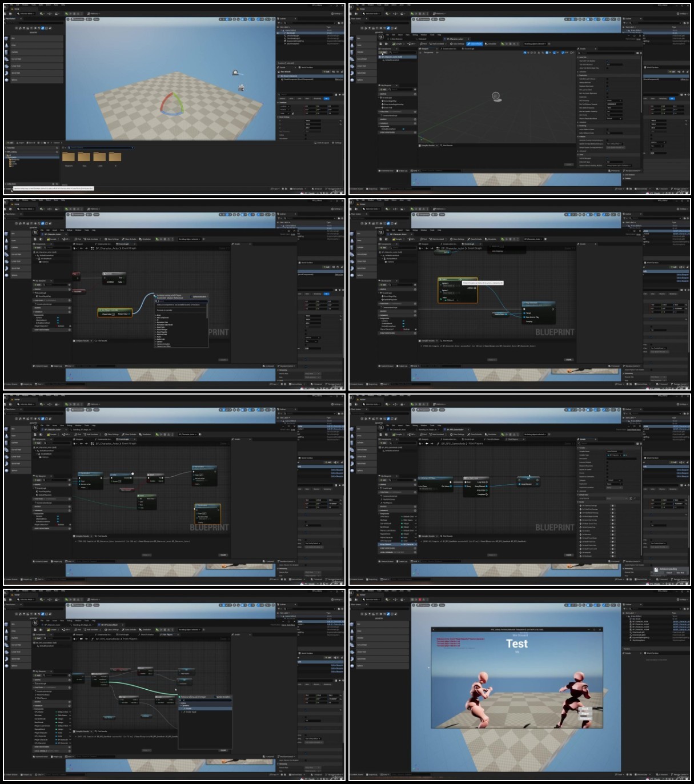Open Platforms dropdown in gizmo screenshot toolbar
This screenshot has height=784, width=694.
[94, 14]
